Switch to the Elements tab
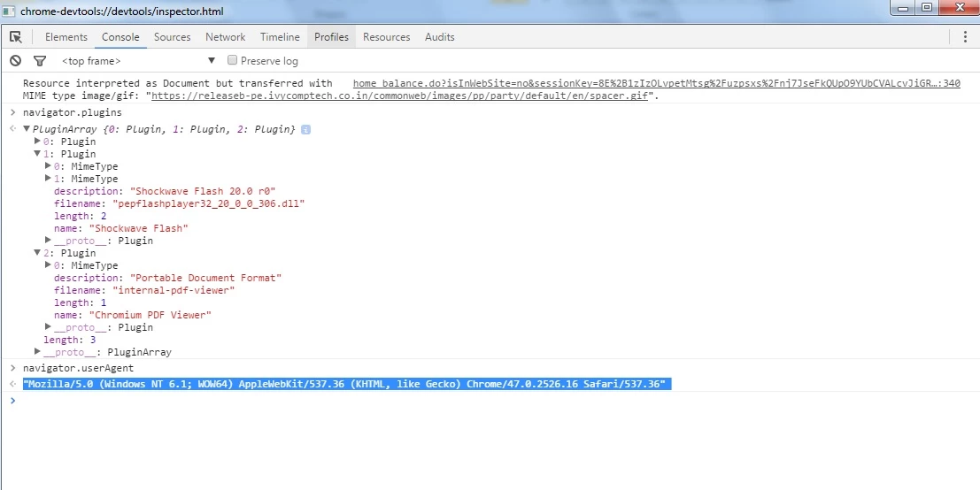980x490 pixels. pyautogui.click(x=66, y=37)
